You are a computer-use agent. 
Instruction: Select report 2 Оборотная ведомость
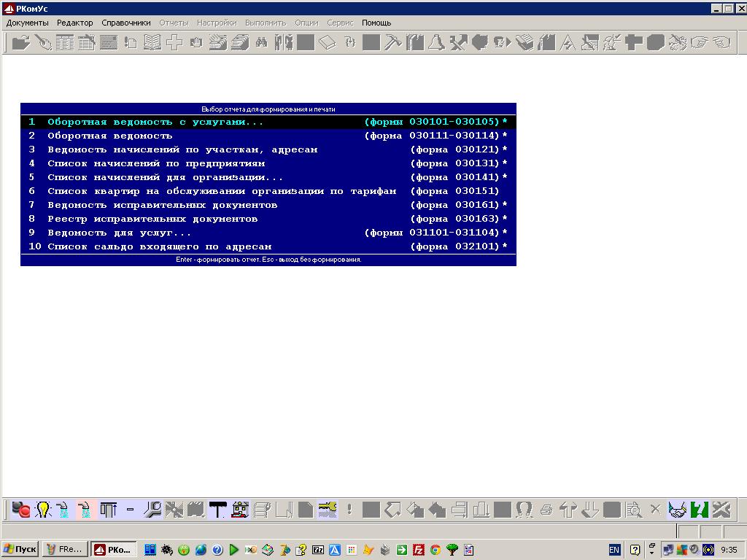click(109, 136)
